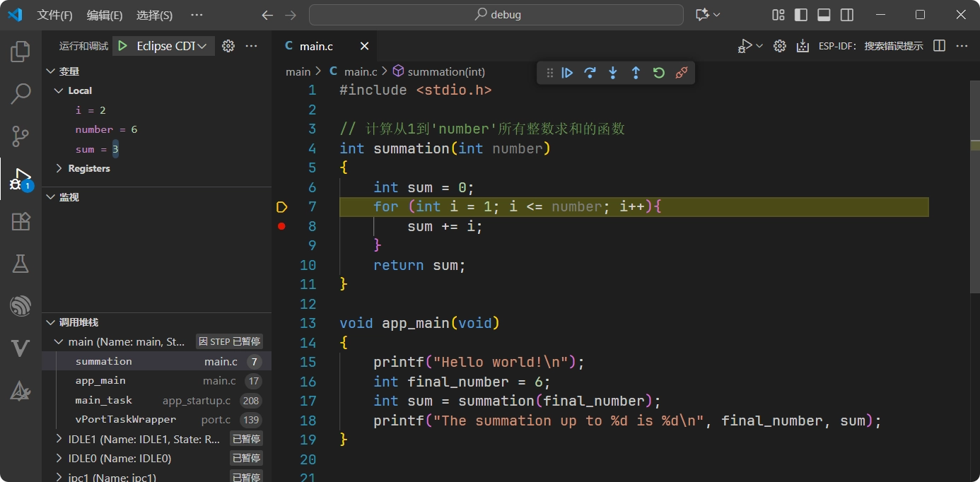Open the 文件(F) menu
Screen dimensions: 980x482
(54, 14)
